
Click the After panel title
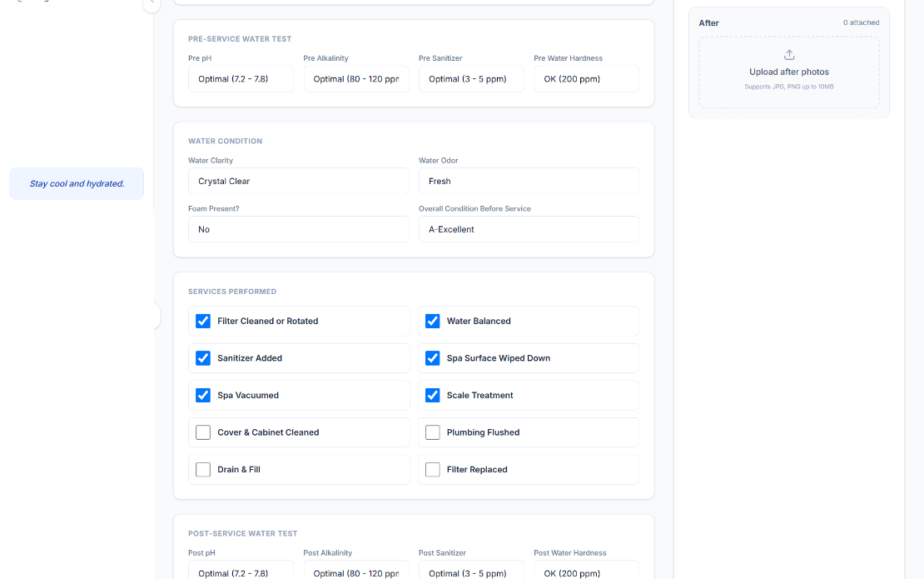point(709,23)
